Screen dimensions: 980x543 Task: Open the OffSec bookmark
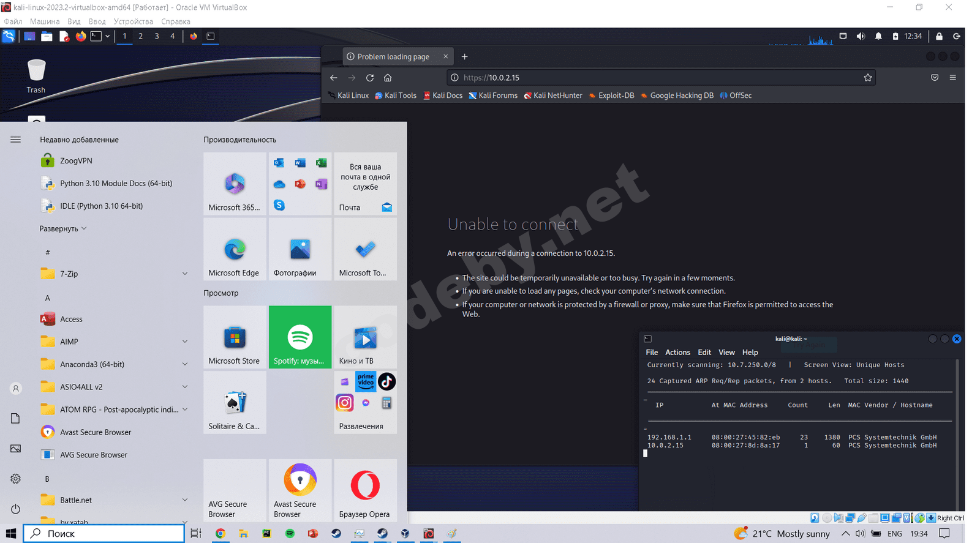pos(736,95)
